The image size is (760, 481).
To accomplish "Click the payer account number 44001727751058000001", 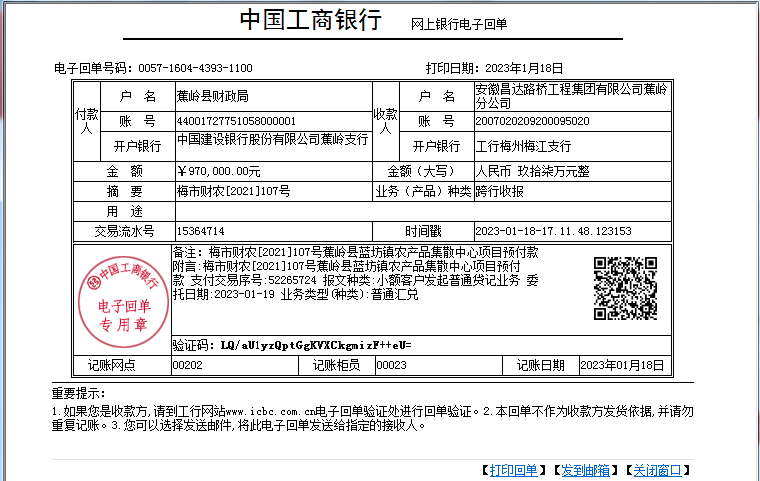I will [x=236, y=121].
